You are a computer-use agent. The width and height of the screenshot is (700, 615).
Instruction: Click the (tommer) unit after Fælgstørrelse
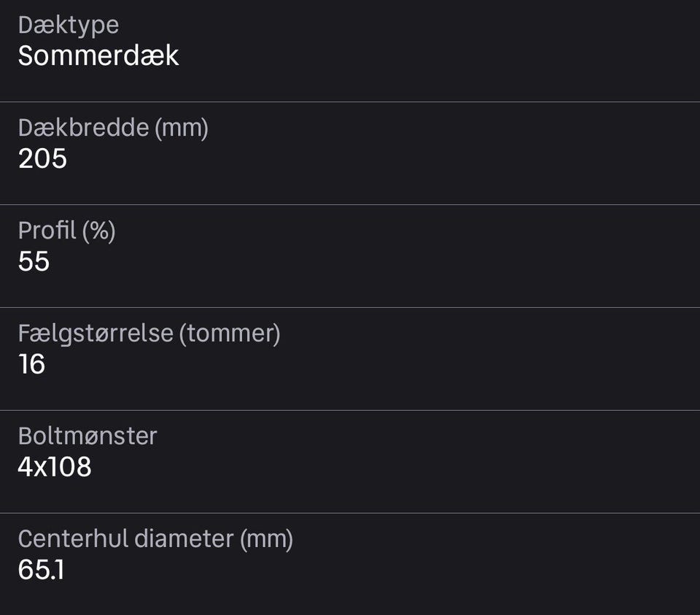[x=230, y=333]
